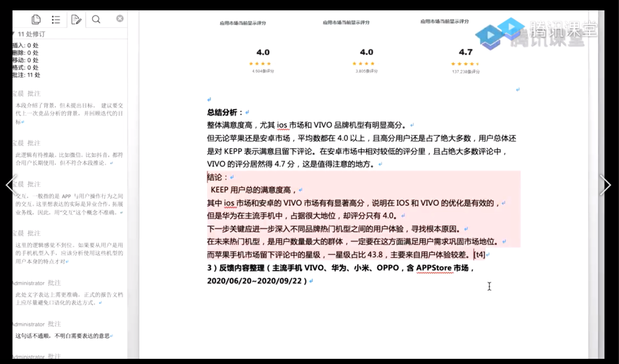
Task: Click the '移动: 0 处' revision count
Action: [25, 60]
